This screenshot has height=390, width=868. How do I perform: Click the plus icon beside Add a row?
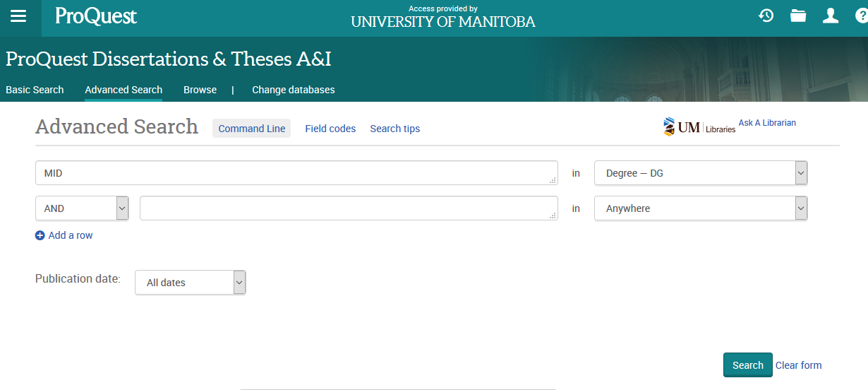click(x=40, y=235)
